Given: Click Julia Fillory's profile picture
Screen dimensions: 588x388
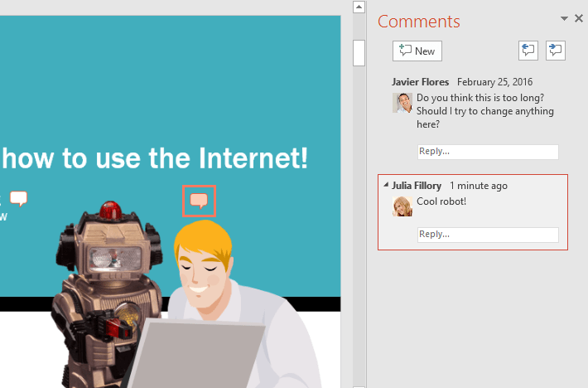Looking at the screenshot, I should point(402,206).
